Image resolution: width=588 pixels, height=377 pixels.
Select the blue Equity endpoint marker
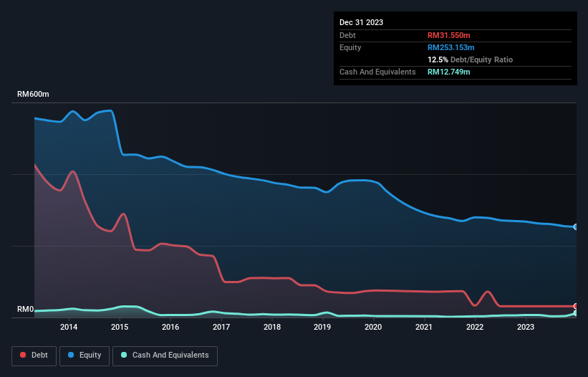pyautogui.click(x=576, y=227)
